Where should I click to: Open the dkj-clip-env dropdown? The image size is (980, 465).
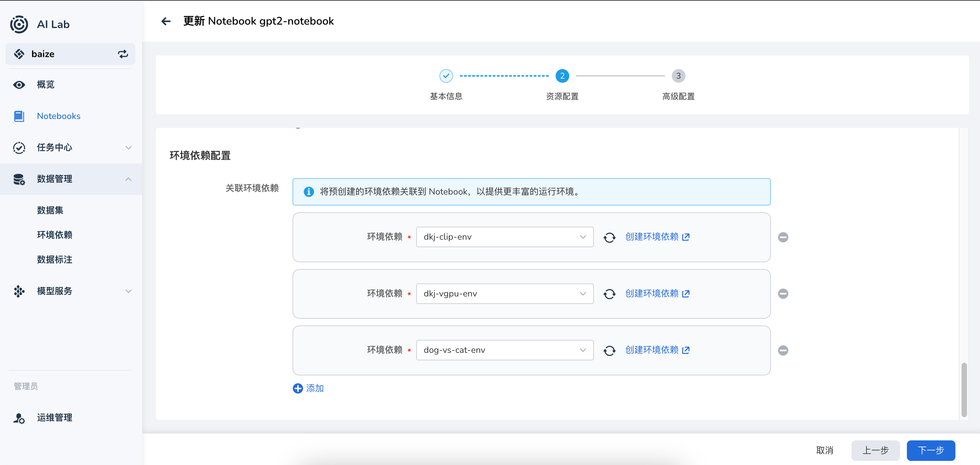(x=504, y=237)
